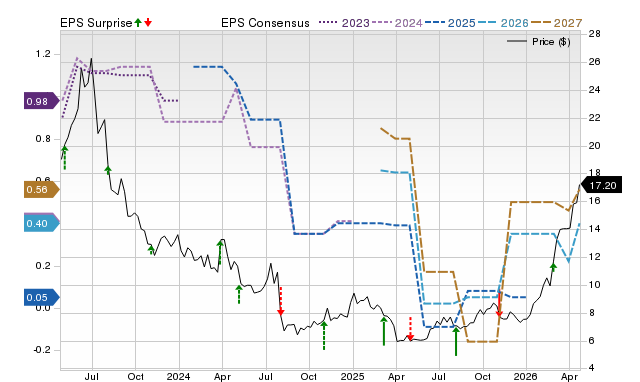
Task: Toggle the 2023 consensus series in the legend
Action: coord(344,23)
